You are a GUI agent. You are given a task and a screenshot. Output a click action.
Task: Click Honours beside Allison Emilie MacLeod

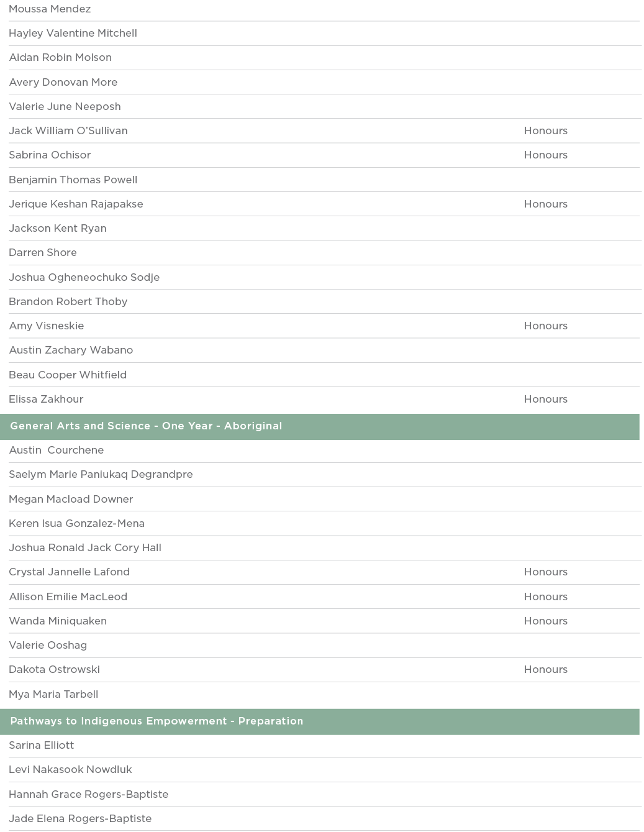[545, 597]
